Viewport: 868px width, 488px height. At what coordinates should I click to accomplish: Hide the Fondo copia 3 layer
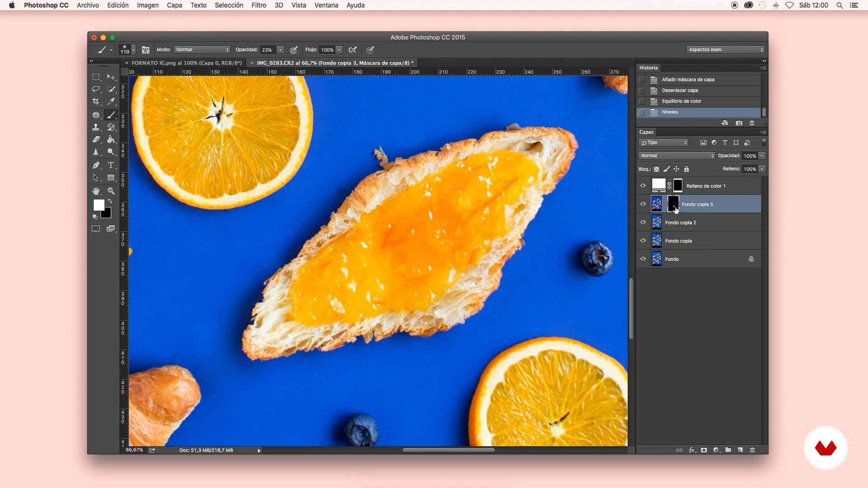(x=643, y=204)
